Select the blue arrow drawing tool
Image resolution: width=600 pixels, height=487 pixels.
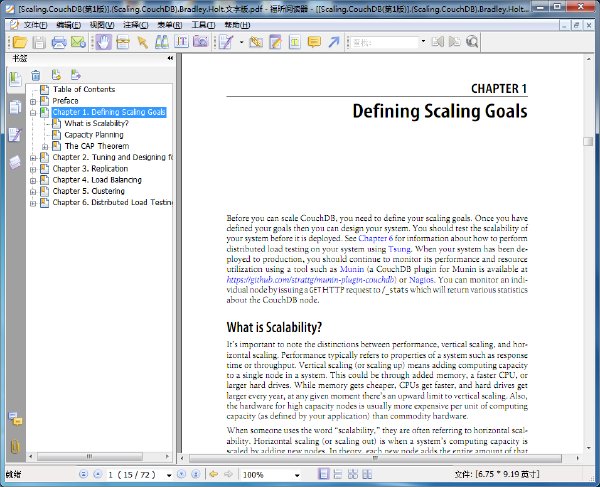(x=334, y=42)
